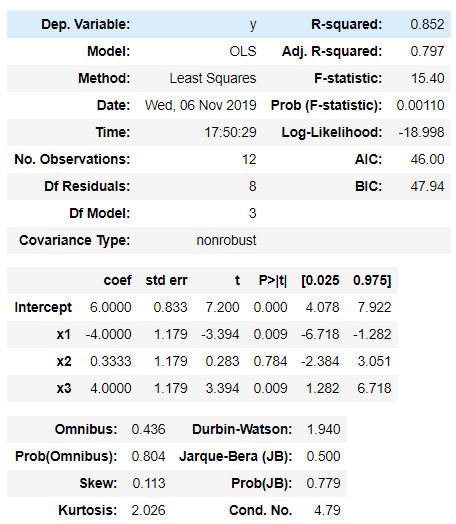Click the Log-Likelihood label
Image resolution: width=456 pixels, height=524 pixels.
(332, 133)
